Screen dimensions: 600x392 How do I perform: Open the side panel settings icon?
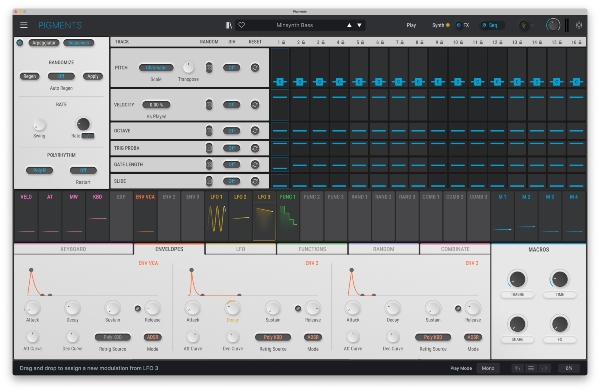(x=579, y=25)
